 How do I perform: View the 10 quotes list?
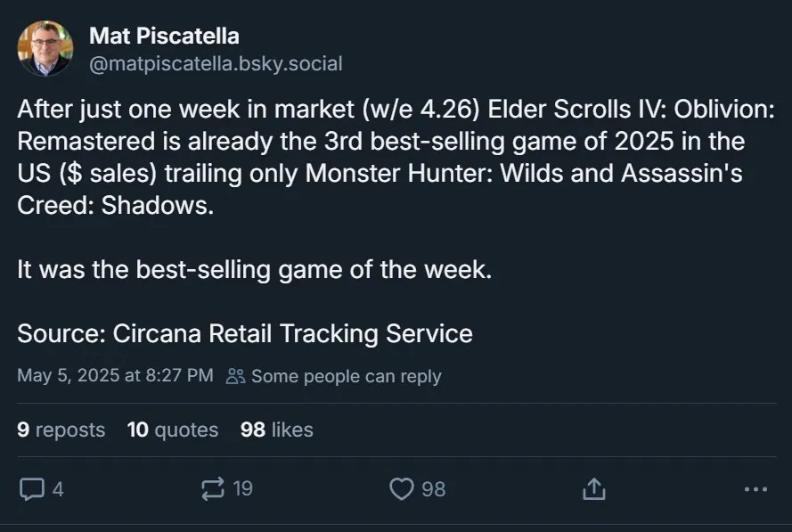click(173, 430)
